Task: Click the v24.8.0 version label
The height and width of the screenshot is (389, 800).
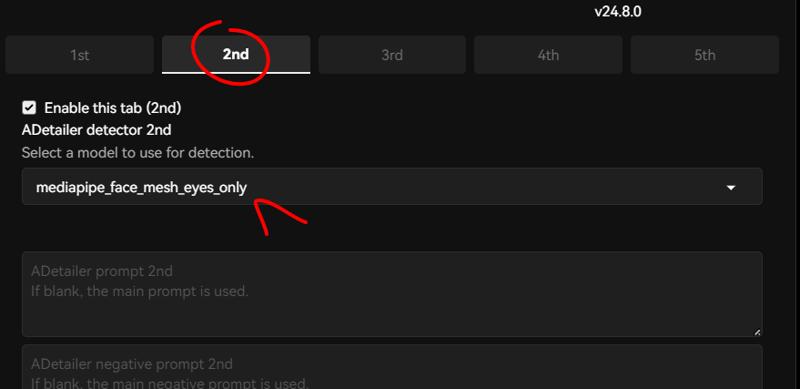Action: 618,11
